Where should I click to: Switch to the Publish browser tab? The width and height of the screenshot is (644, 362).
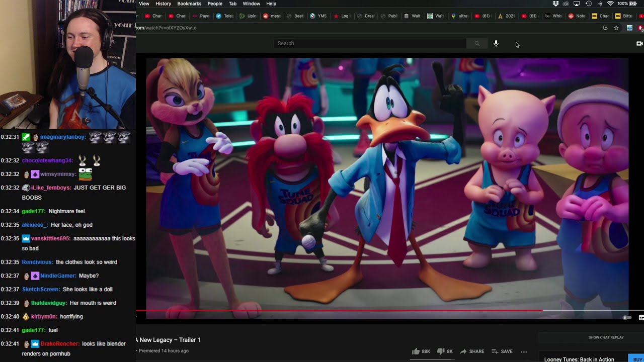(389, 16)
